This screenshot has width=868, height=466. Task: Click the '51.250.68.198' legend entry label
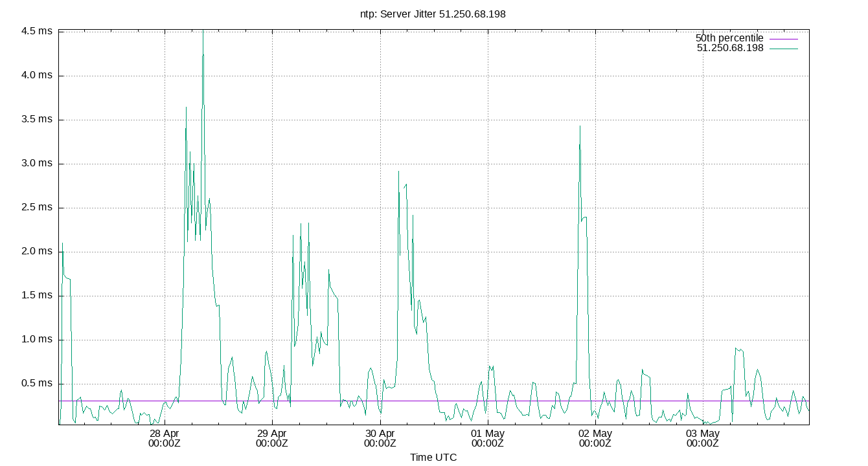(x=730, y=48)
